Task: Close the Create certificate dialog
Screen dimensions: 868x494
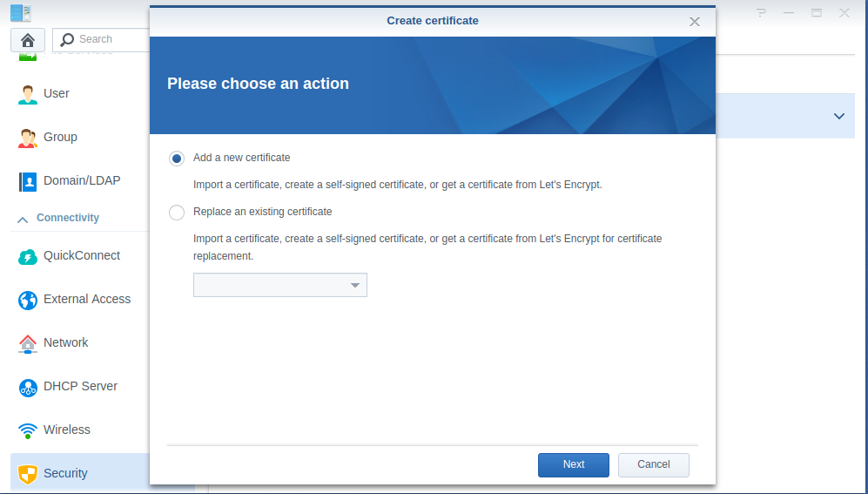Action: 694,22
